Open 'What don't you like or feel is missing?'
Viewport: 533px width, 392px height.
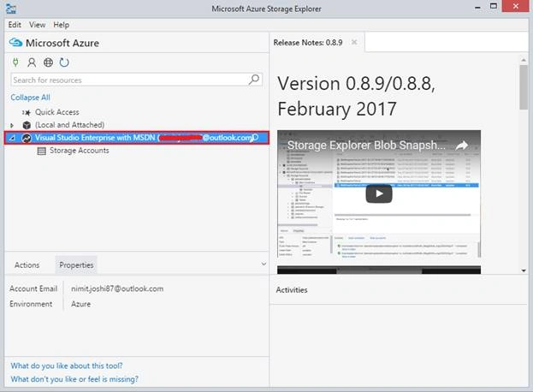point(74,379)
